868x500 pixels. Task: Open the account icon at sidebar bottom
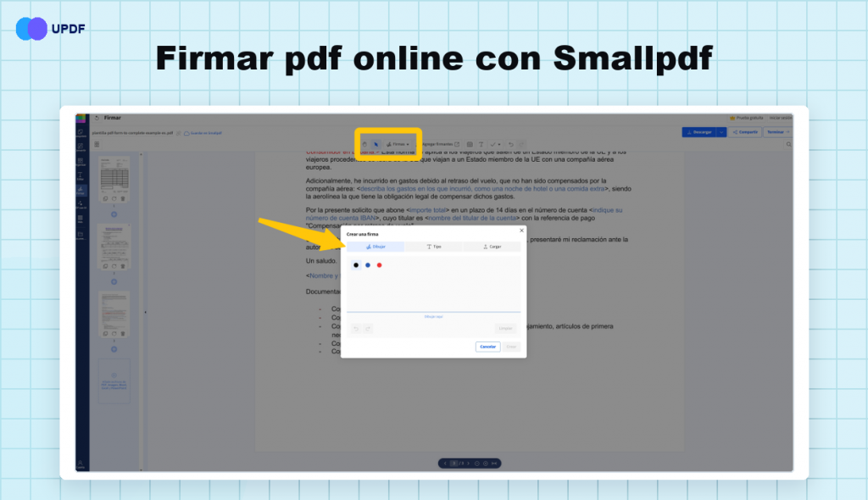pyautogui.click(x=81, y=464)
